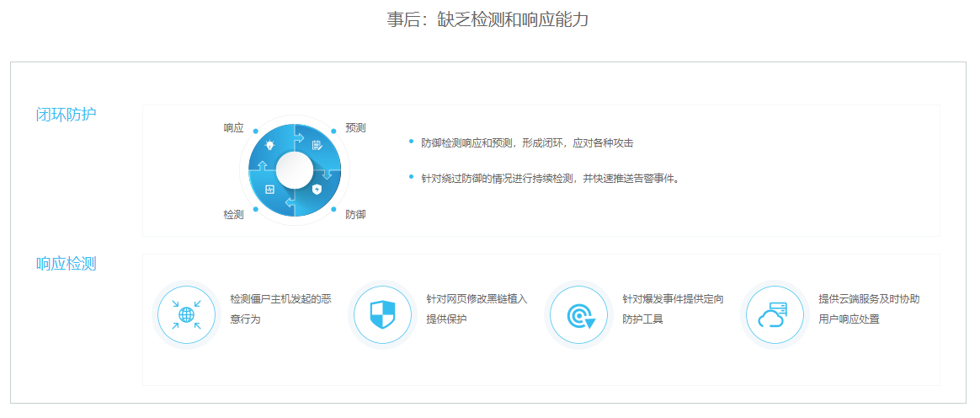This screenshot has width=980, height=418.
Task: Click the globe with arrows botnet detection icon
Action: (186, 315)
